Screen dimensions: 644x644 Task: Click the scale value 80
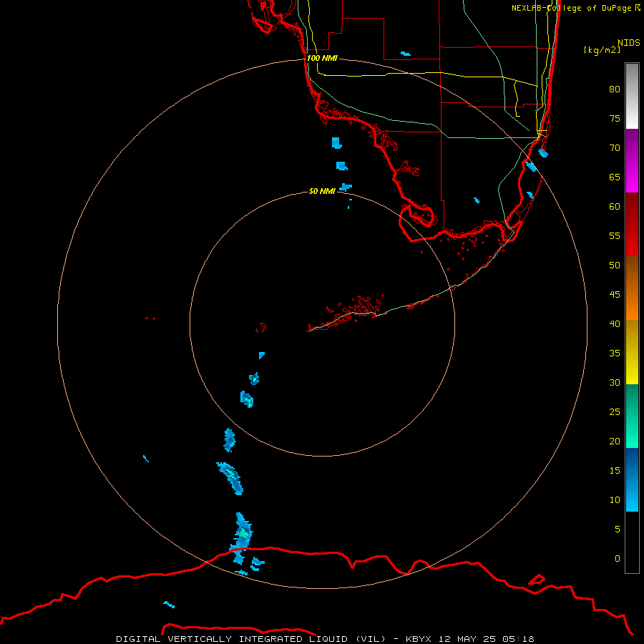615,89
